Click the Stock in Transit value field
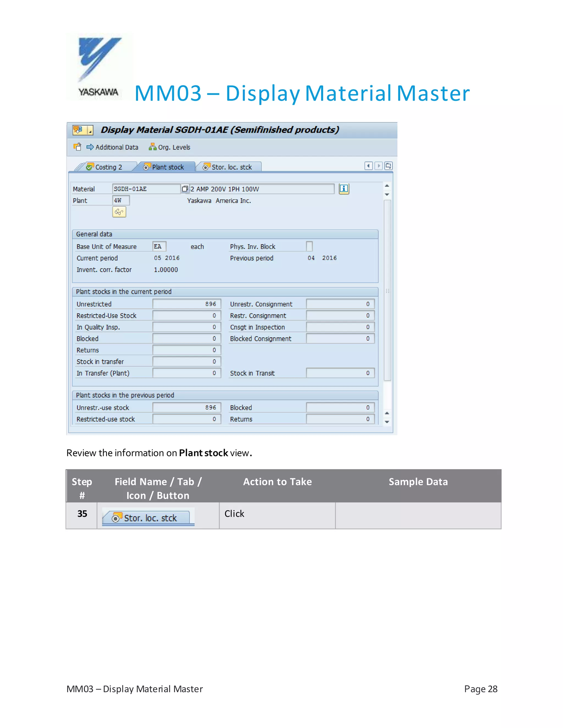 [x=340, y=373]
